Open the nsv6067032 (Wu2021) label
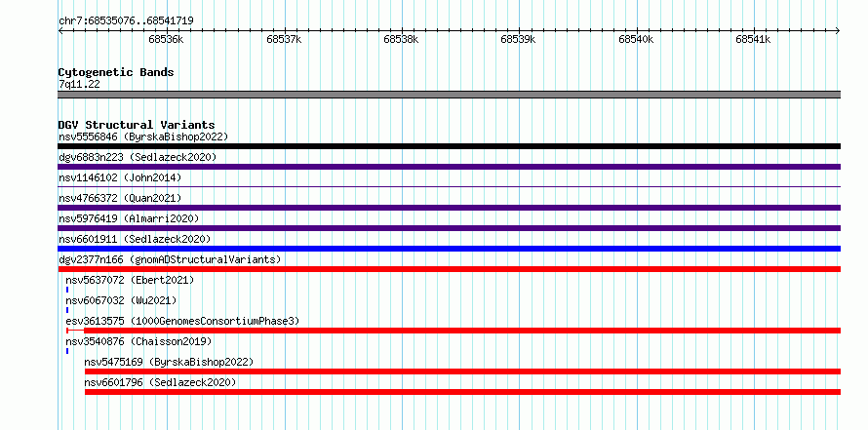This screenshot has height=430, width=868. point(121,300)
